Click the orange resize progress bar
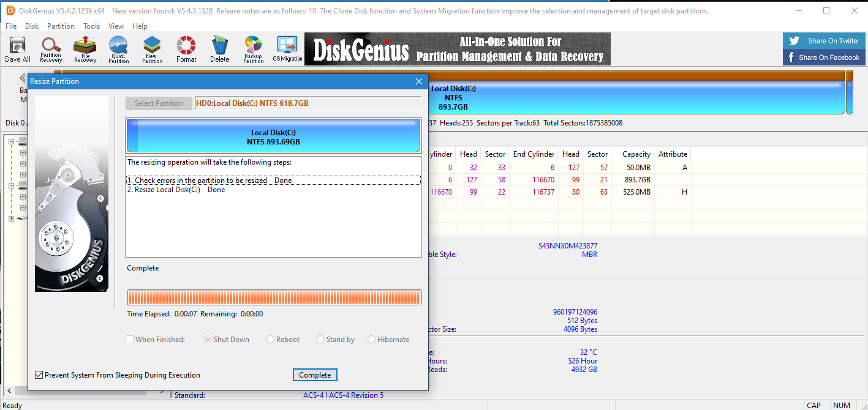 point(274,297)
